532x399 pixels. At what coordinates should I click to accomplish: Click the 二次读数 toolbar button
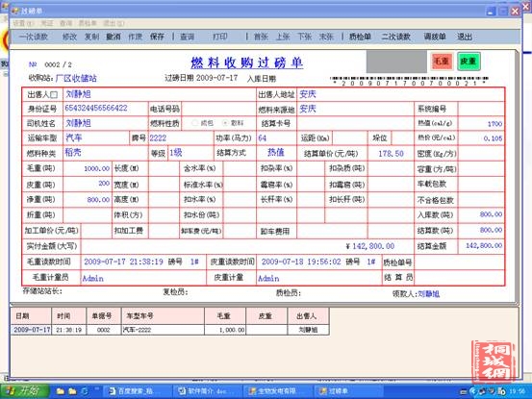[396, 37]
